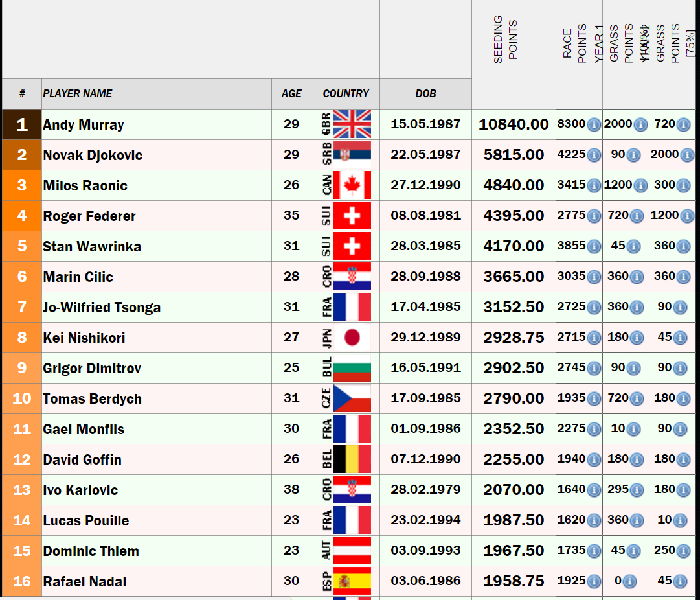Click info icon beside Monfils's 10 grass points
Screen dimensions: 700x600
pyautogui.click(x=633, y=429)
